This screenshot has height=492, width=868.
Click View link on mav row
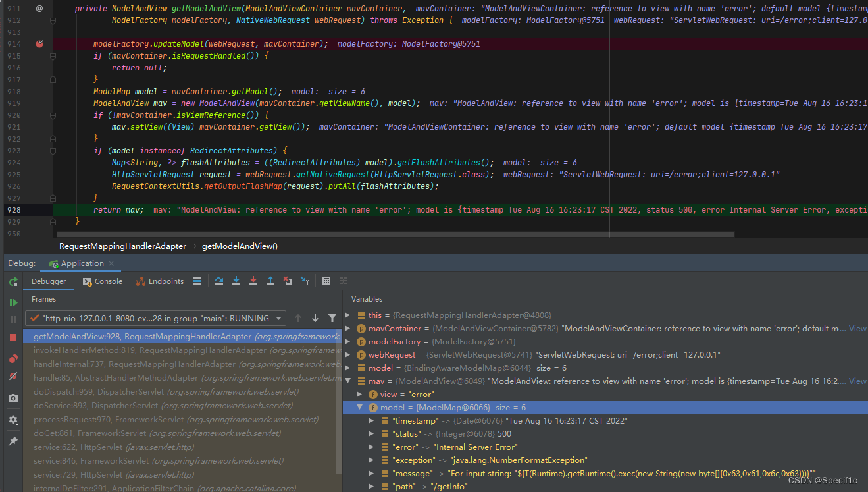pyautogui.click(x=857, y=381)
